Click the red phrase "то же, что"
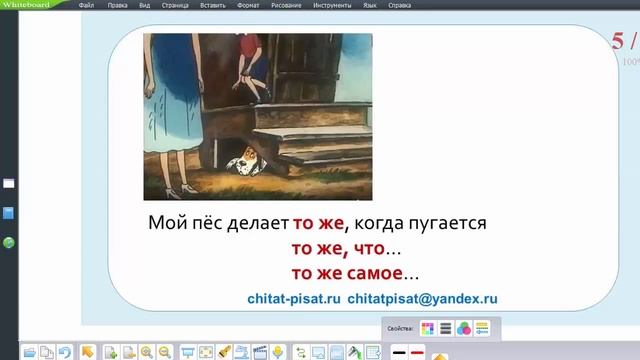 [x=338, y=248]
